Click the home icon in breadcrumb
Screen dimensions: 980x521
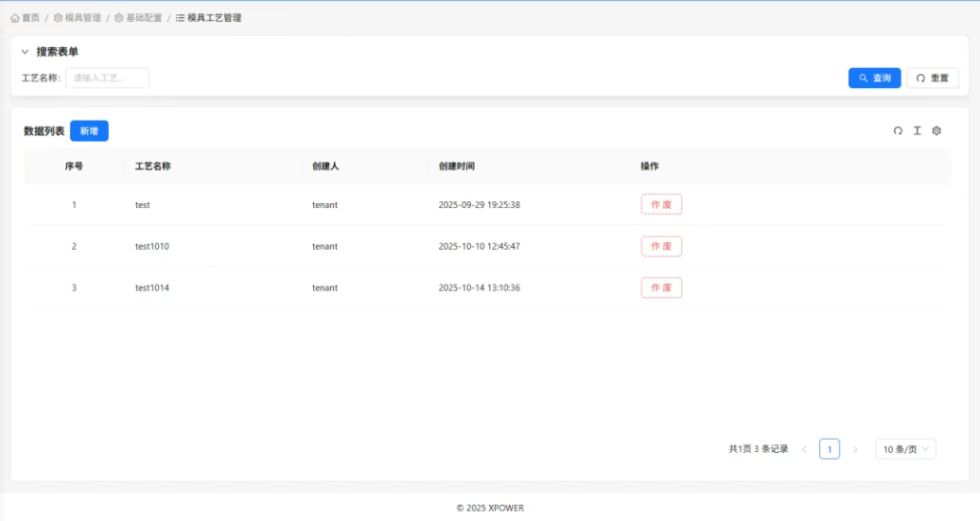(15, 17)
